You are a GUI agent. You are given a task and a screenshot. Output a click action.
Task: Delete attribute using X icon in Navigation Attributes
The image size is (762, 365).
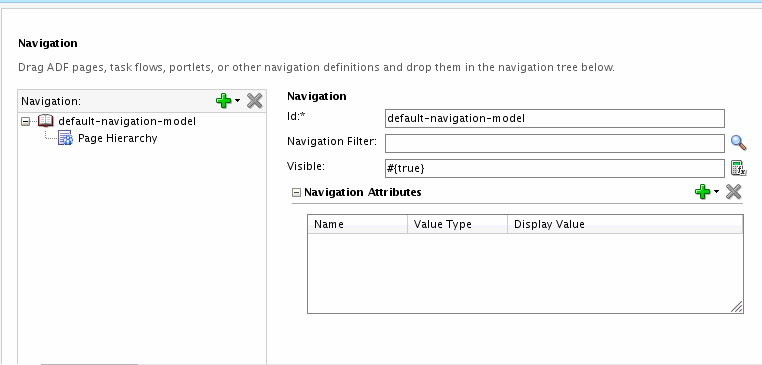pos(734,192)
